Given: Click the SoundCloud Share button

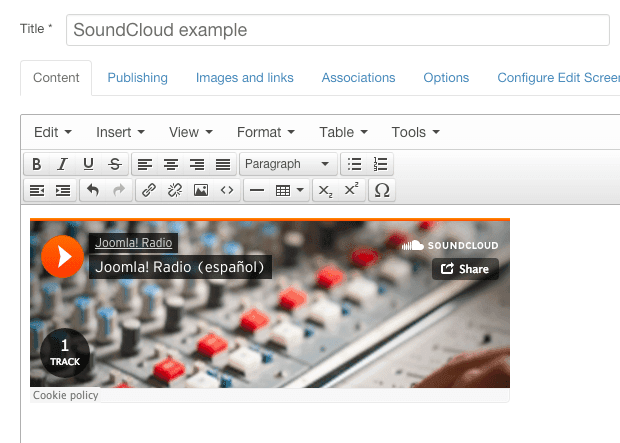Looking at the screenshot, I should point(465,269).
